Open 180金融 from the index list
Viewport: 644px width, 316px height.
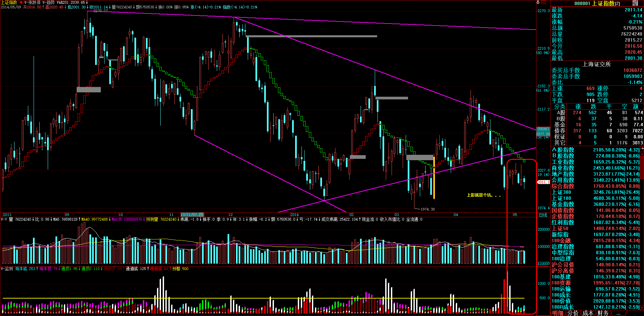tap(561, 240)
